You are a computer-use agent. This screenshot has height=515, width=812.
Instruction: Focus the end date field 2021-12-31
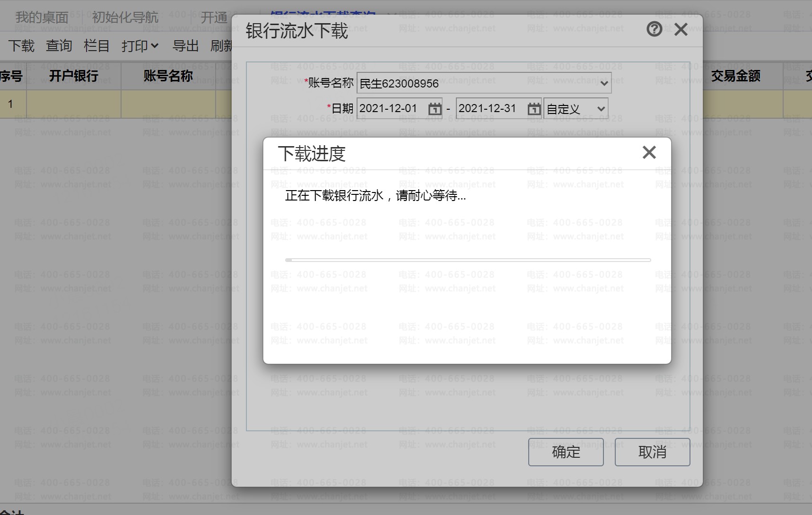(492, 108)
